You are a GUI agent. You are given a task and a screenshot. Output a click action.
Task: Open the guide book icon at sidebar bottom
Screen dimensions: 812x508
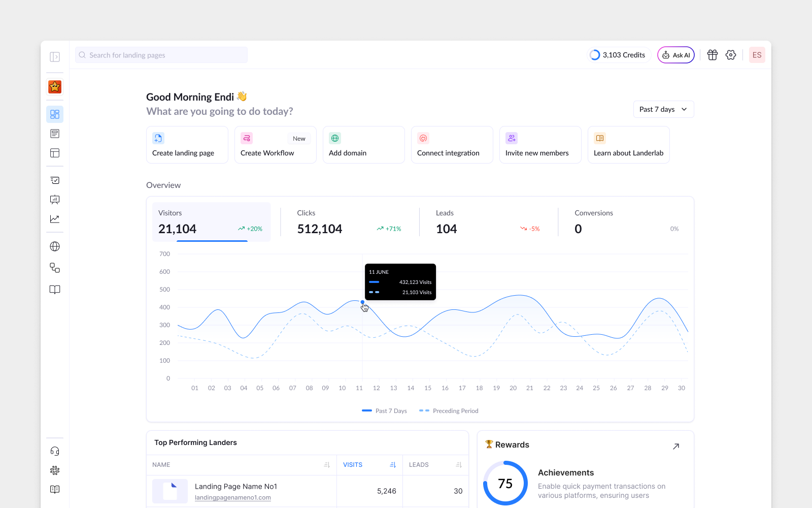tap(55, 490)
